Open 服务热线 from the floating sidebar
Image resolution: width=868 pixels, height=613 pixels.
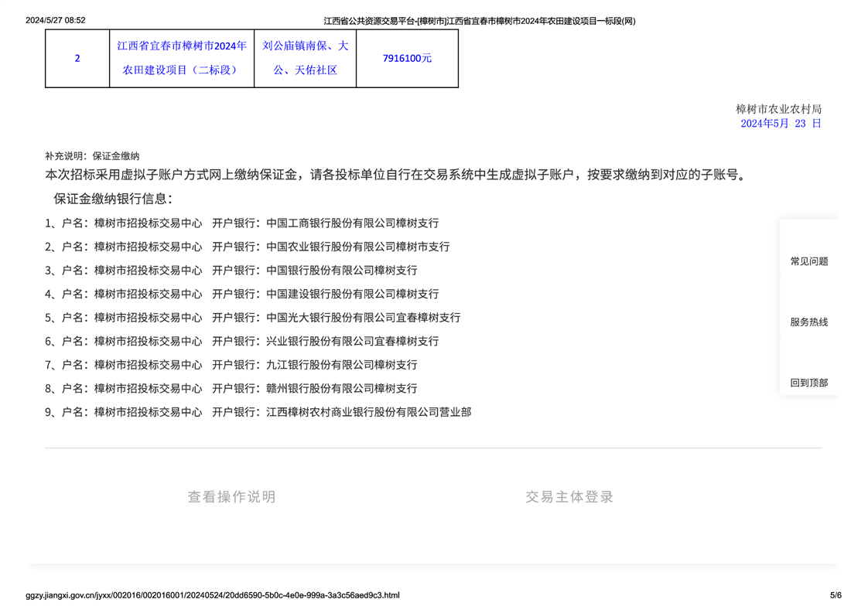click(808, 322)
